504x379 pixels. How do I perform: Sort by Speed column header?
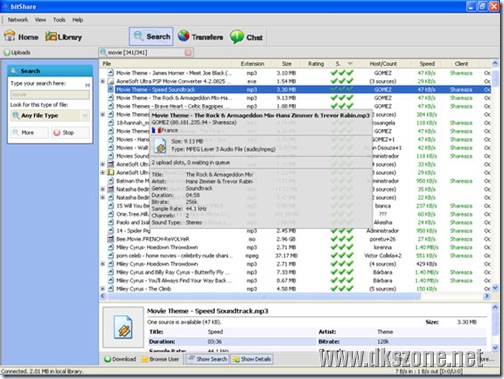coord(427,63)
